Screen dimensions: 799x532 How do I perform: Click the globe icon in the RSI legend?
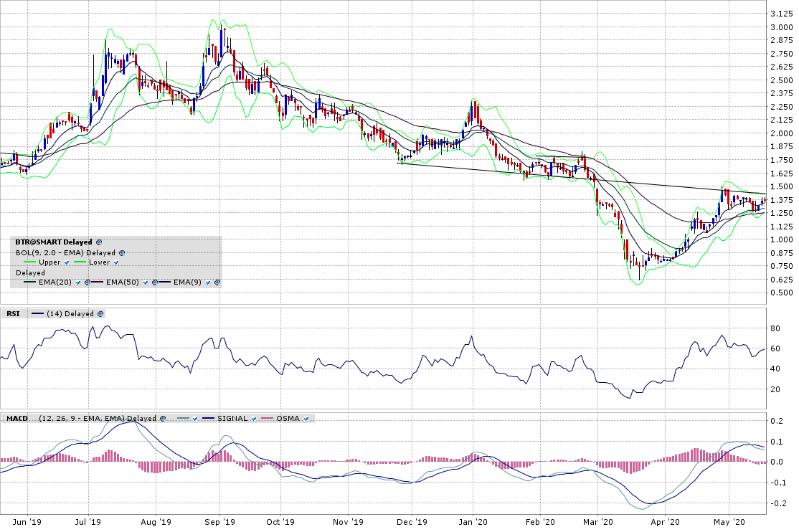tap(100, 313)
